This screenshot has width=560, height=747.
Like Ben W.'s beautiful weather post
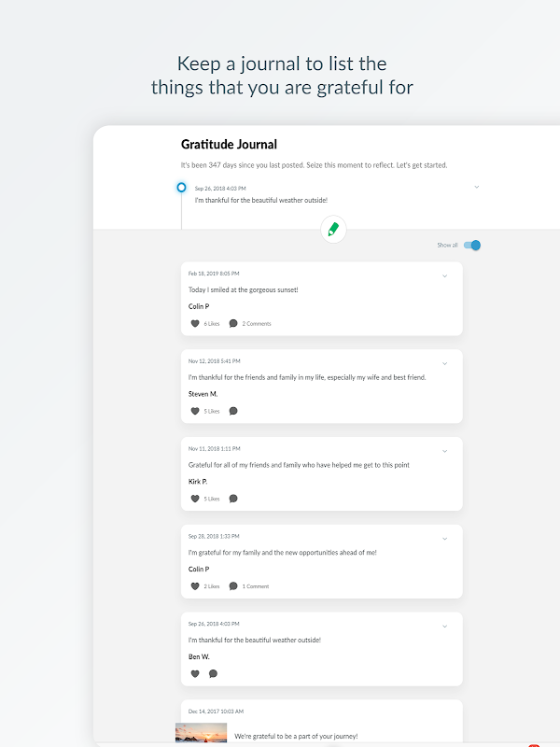pos(195,673)
